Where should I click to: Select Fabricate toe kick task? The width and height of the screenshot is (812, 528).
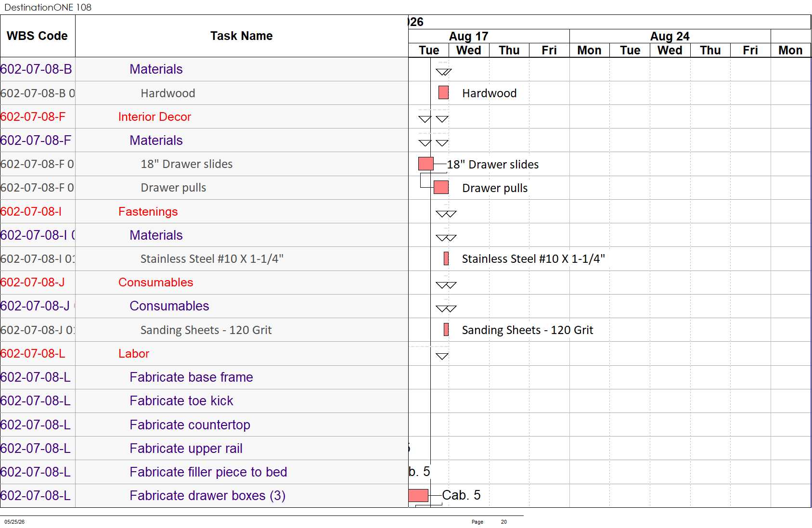(x=181, y=400)
